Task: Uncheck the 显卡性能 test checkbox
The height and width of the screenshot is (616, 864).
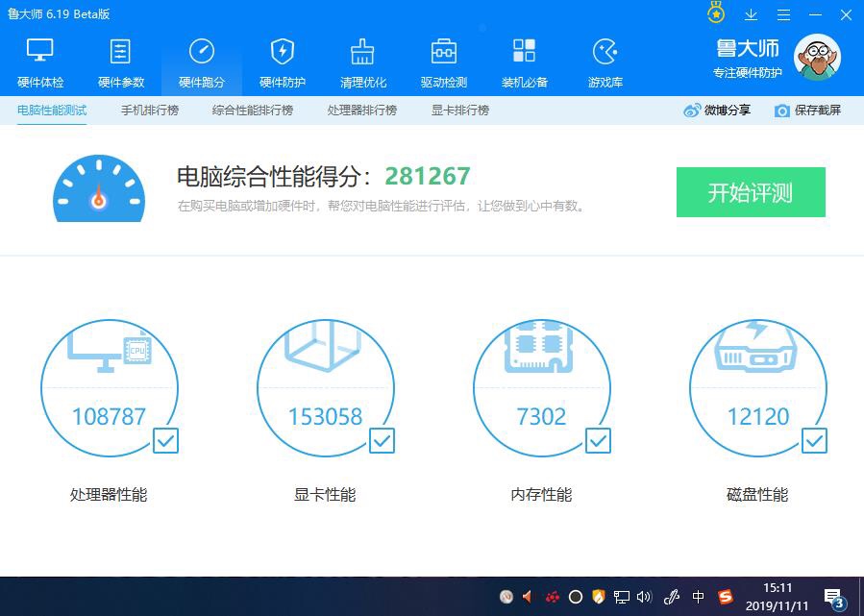Action: point(382,440)
